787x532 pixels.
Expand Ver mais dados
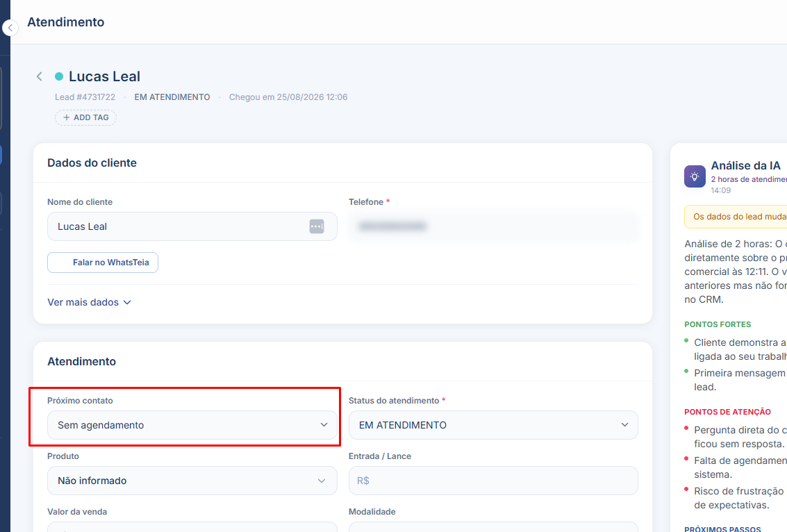[90, 302]
